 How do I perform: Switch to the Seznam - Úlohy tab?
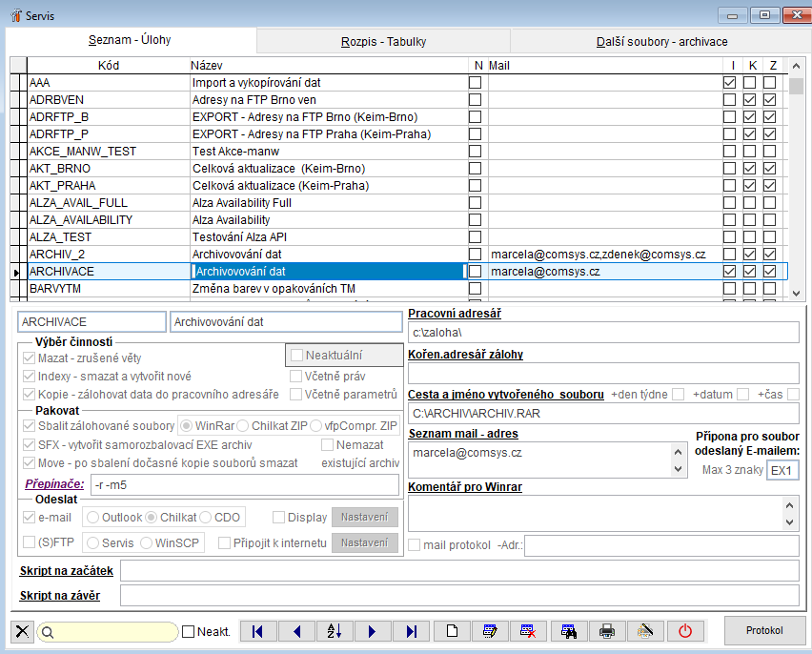click(130, 40)
